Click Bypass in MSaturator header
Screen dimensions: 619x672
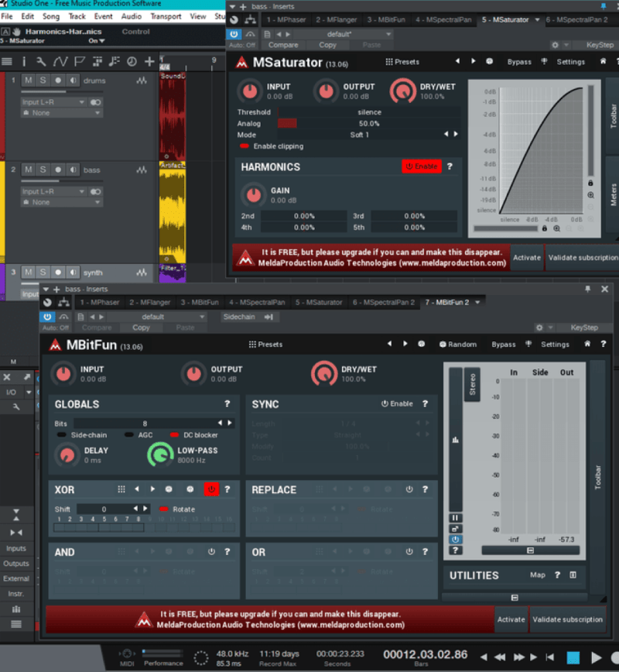[x=519, y=62]
